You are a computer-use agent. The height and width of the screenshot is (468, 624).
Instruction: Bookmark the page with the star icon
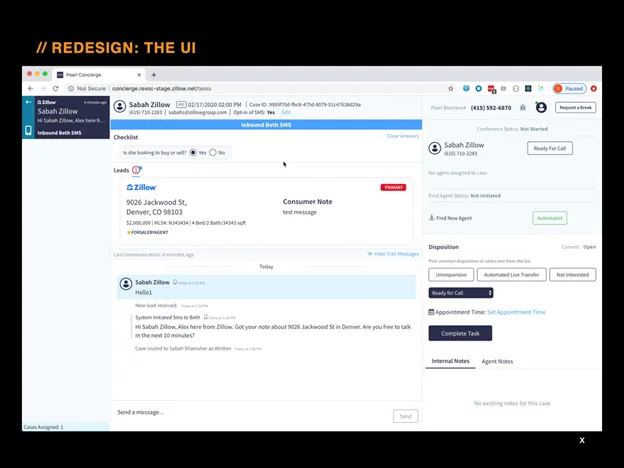451,88
